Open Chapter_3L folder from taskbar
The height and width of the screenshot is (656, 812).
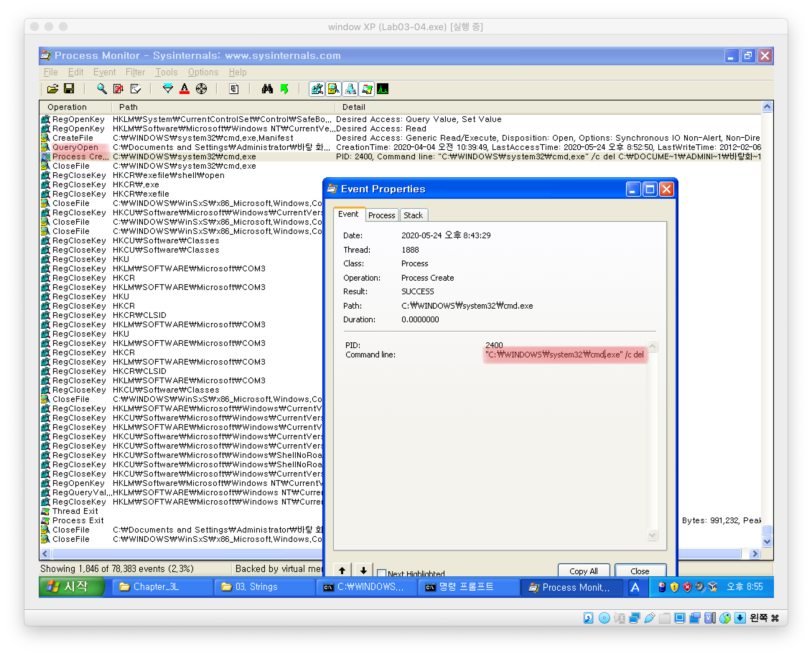(162, 587)
